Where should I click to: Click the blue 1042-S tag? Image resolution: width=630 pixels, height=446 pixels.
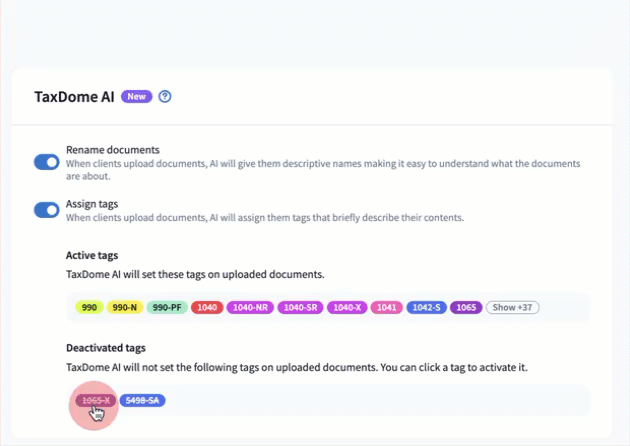(427, 307)
